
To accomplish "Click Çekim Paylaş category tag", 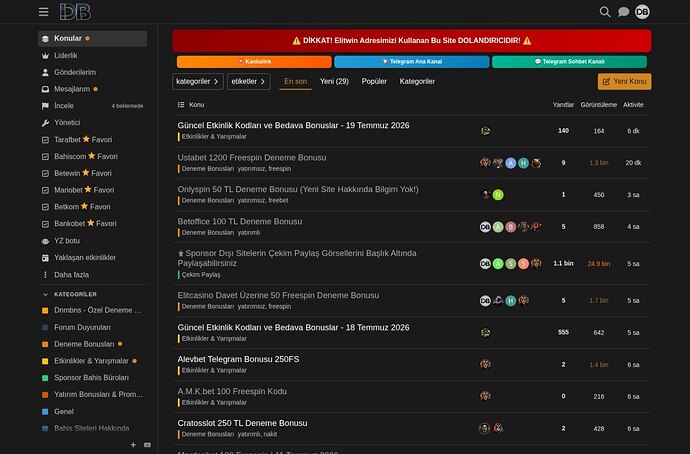I will [x=199, y=275].
